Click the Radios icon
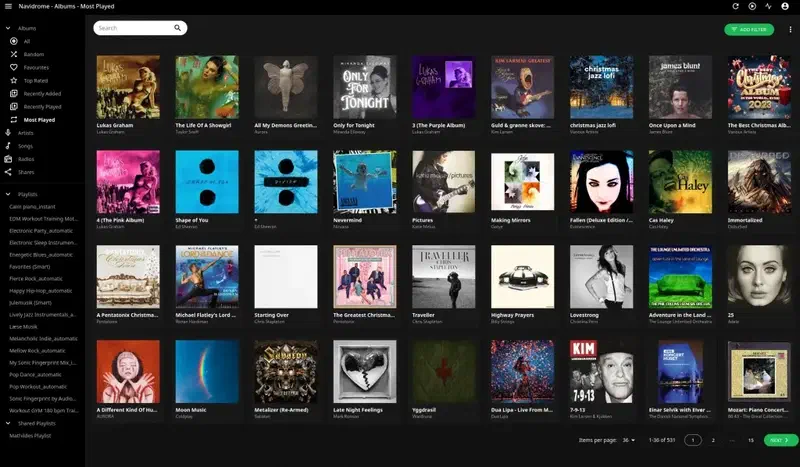The height and width of the screenshot is (467, 800). coord(8,159)
